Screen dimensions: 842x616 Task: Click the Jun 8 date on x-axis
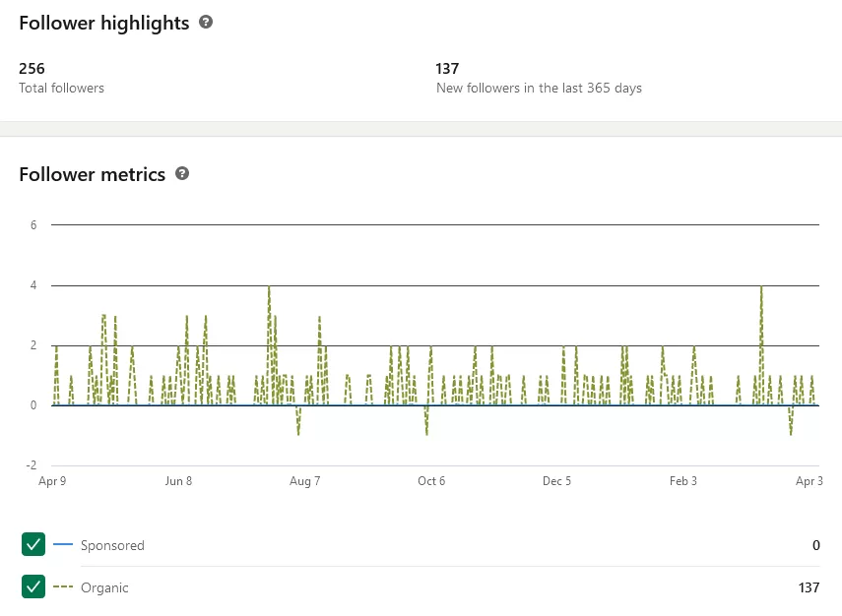pyautogui.click(x=178, y=481)
